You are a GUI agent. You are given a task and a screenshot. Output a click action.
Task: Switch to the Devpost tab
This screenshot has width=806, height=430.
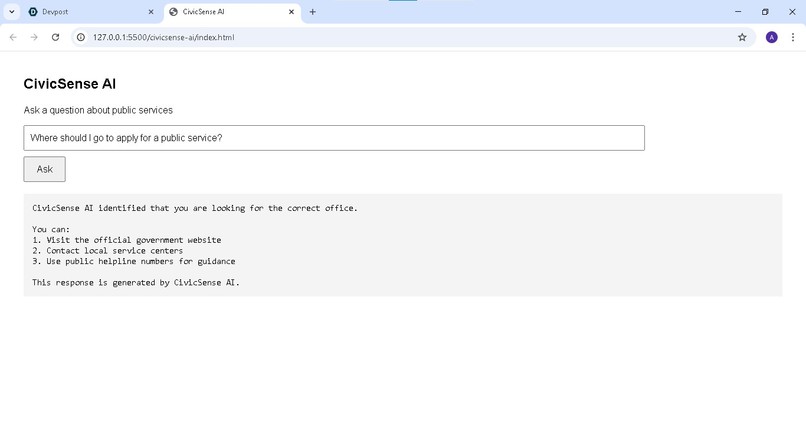(x=90, y=12)
